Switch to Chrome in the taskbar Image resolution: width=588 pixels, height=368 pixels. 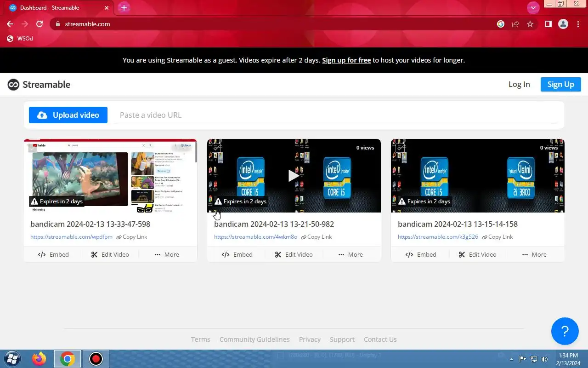click(x=68, y=359)
